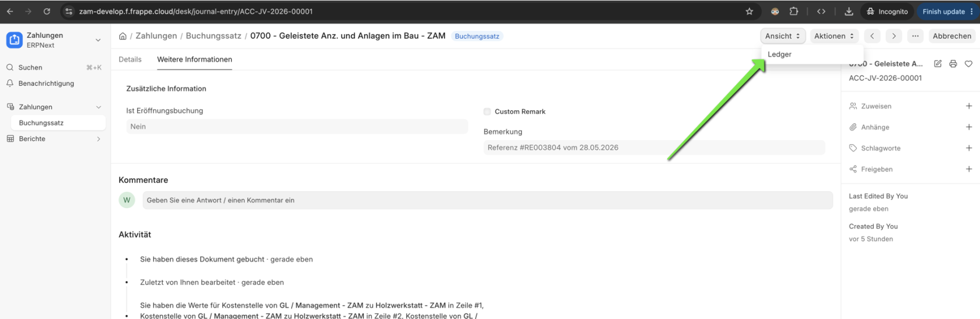Image resolution: width=980 pixels, height=319 pixels.
Task: Click the Zahlungen ERPNext app logo
Action: (15, 40)
